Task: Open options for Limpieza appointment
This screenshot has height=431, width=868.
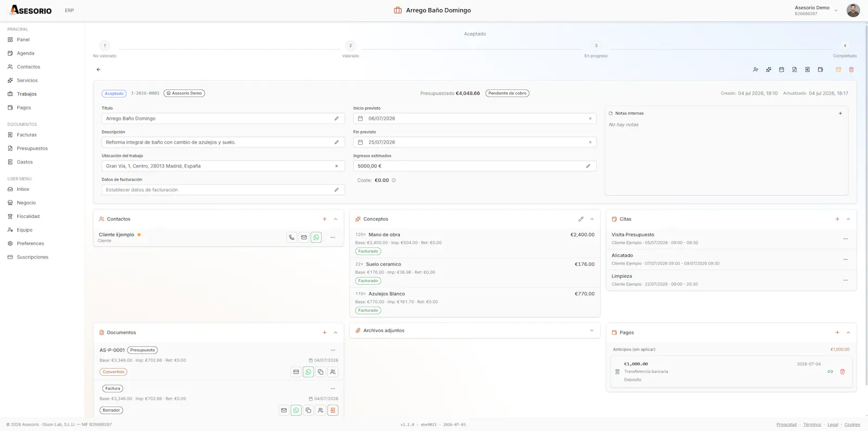Action: tap(845, 280)
